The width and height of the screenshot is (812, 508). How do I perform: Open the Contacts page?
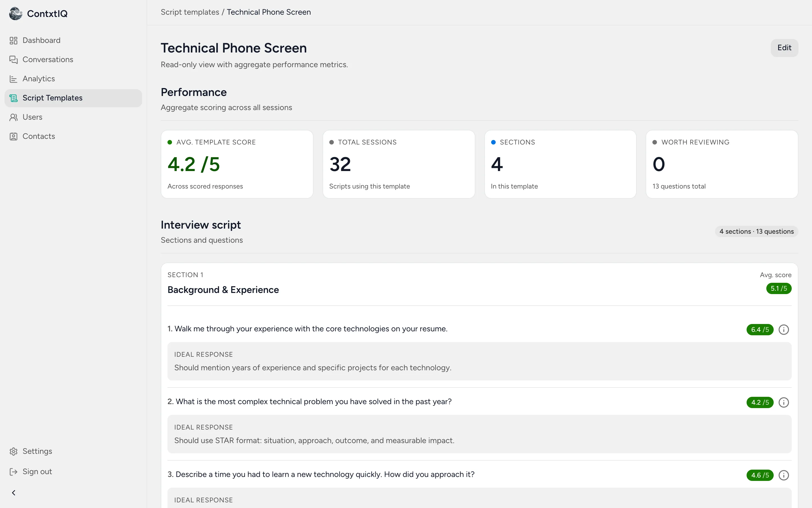tap(73, 136)
